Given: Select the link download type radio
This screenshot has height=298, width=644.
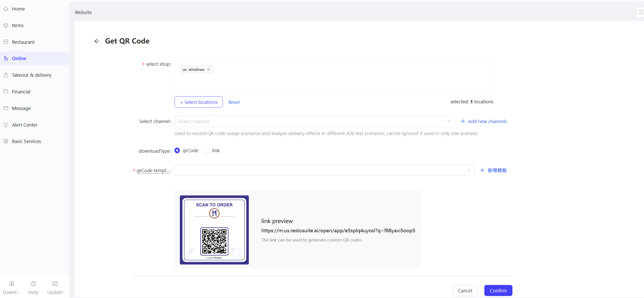Looking at the screenshot, I should click(x=207, y=151).
